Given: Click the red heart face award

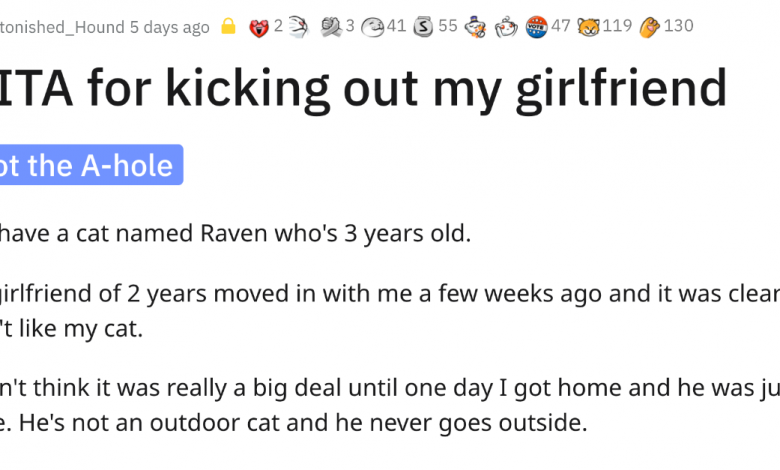Looking at the screenshot, I should pos(260,26).
